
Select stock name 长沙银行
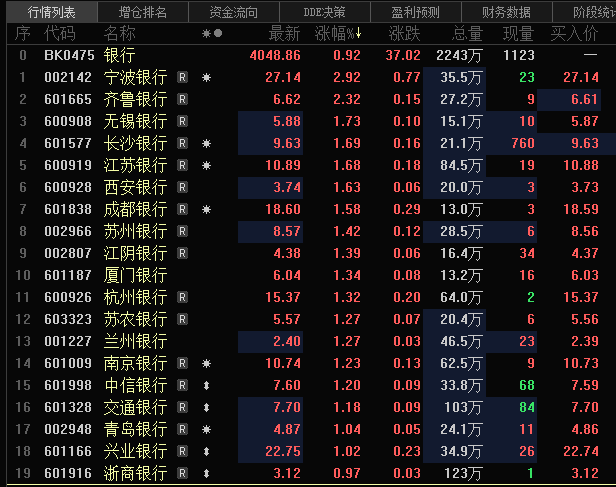[136, 143]
